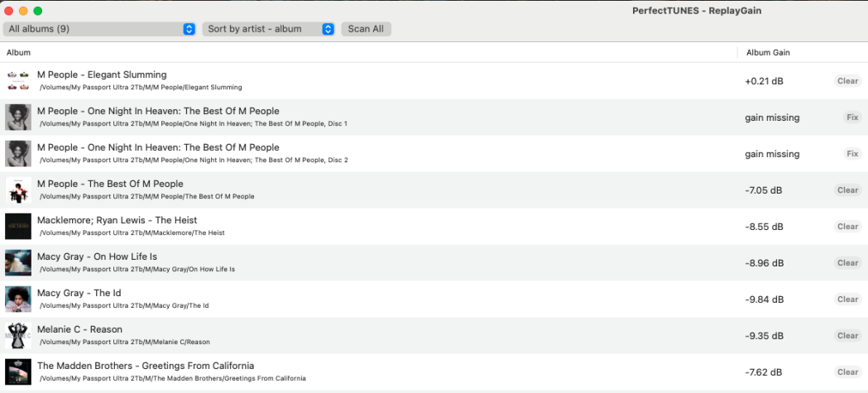The image size is (868, 393).
Task: Click the yellow minimize window button
Action: [23, 11]
